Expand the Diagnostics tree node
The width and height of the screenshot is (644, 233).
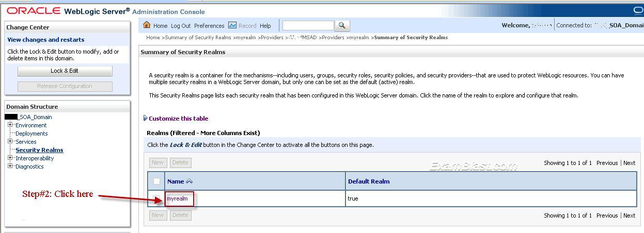coord(10,166)
